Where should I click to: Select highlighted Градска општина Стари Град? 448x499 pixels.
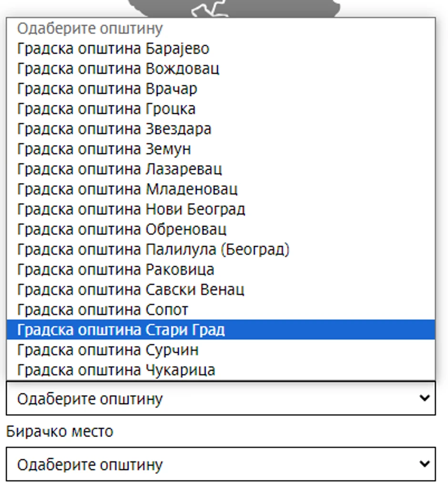121,330
